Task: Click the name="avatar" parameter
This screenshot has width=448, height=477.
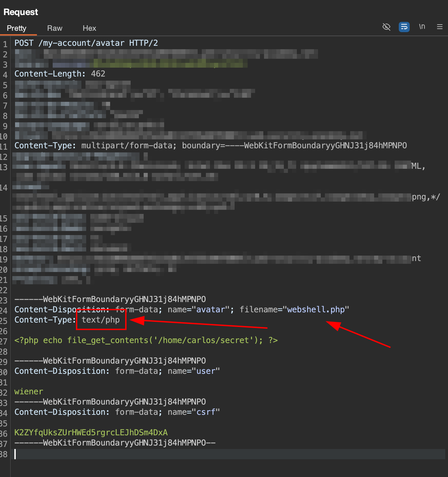Action: (198, 310)
